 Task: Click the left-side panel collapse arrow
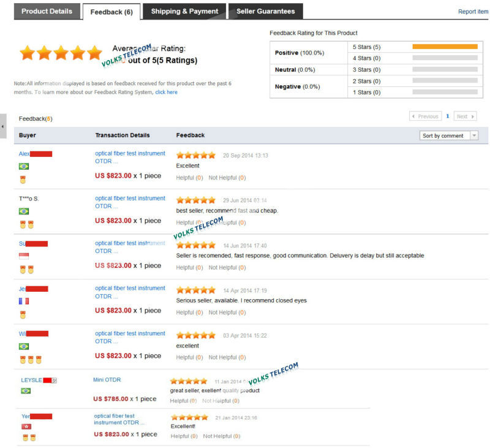pyautogui.click(x=3, y=126)
